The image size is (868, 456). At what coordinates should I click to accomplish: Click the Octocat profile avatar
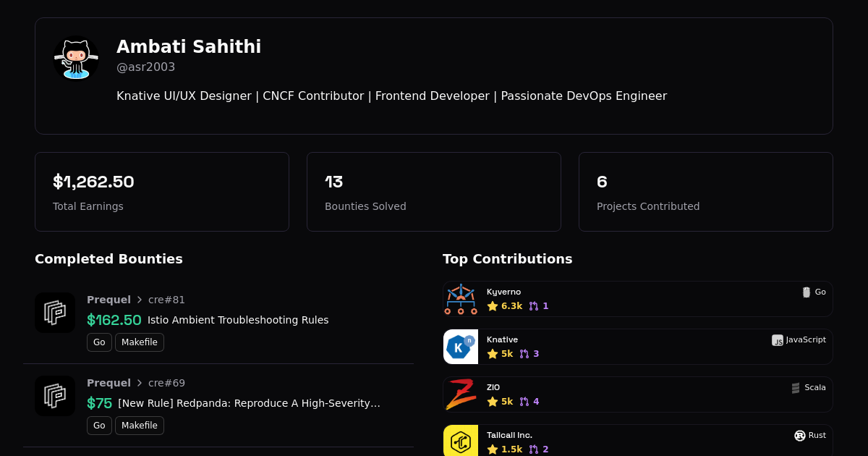tap(76, 59)
